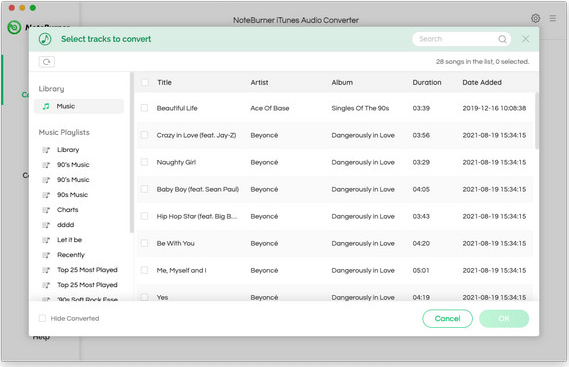Image resolution: width=569 pixels, height=367 pixels.
Task: Close the Select tracks dialog
Action: click(525, 39)
